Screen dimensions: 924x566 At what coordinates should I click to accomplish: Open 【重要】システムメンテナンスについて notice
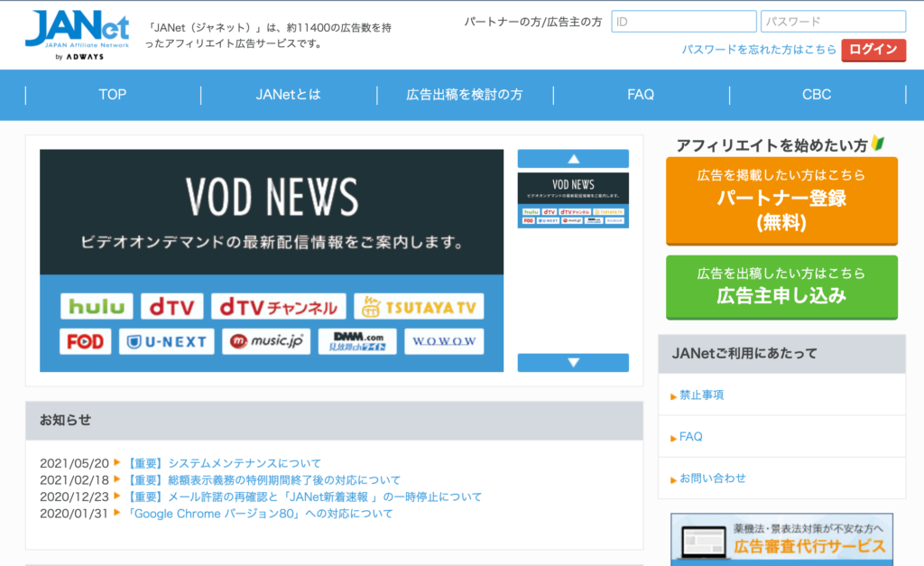(x=224, y=463)
